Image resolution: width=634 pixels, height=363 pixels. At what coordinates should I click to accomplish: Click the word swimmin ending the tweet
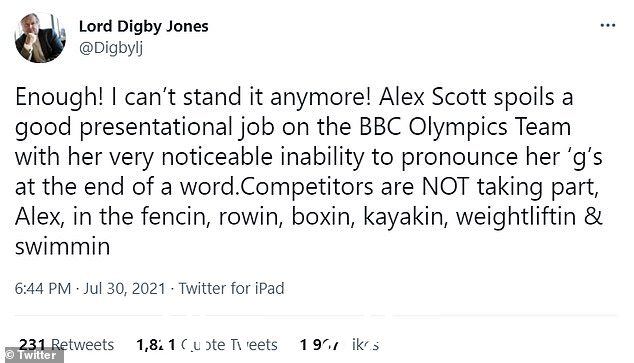[63, 247]
